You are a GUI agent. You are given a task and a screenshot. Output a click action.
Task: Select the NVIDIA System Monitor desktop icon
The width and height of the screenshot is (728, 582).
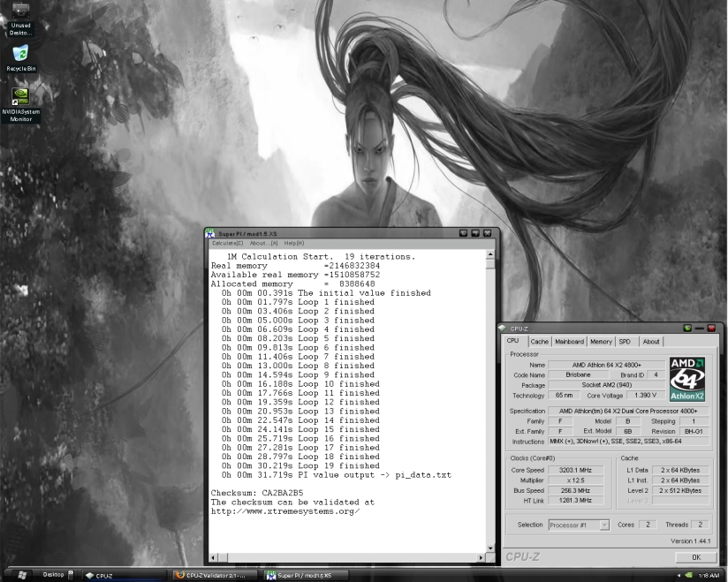coord(20,105)
